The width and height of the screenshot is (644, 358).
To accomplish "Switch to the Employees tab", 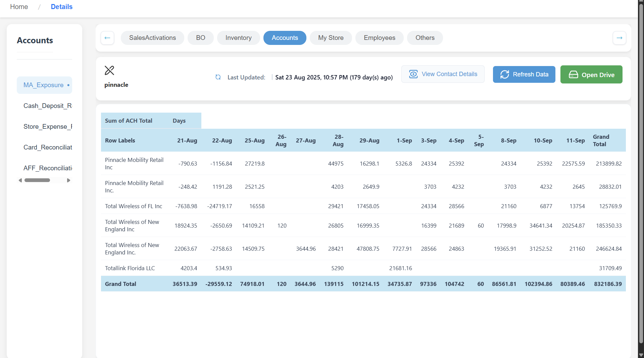I will (x=379, y=38).
